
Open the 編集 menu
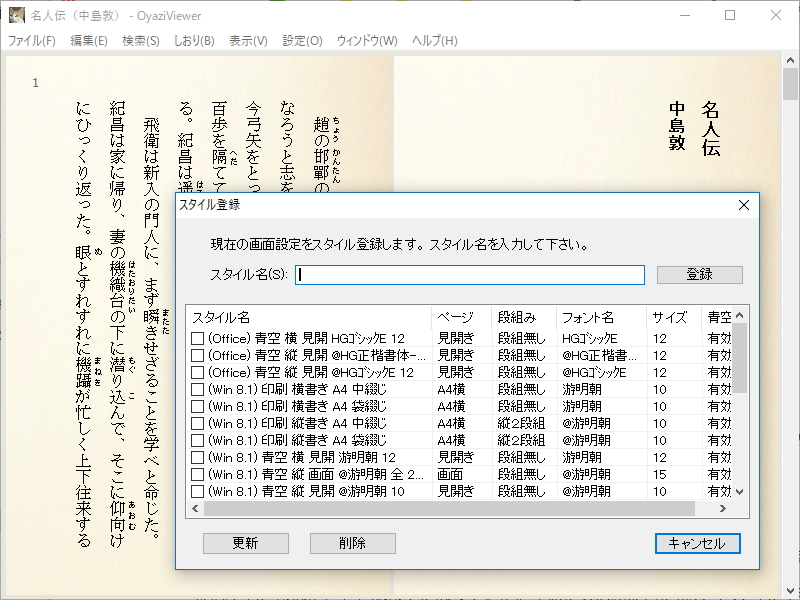pyautogui.click(x=89, y=42)
